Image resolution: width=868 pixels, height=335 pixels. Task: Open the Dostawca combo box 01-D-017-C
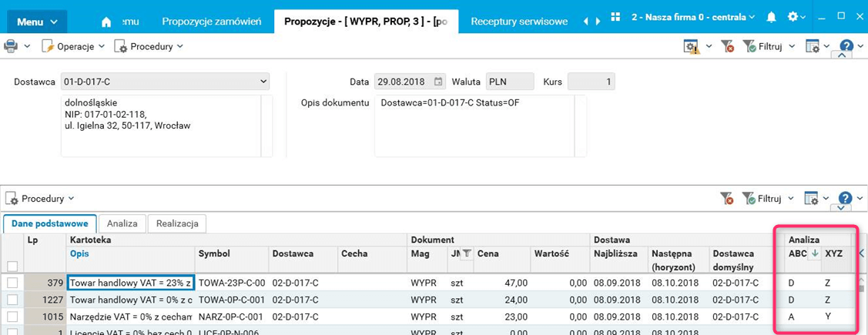[166, 82]
